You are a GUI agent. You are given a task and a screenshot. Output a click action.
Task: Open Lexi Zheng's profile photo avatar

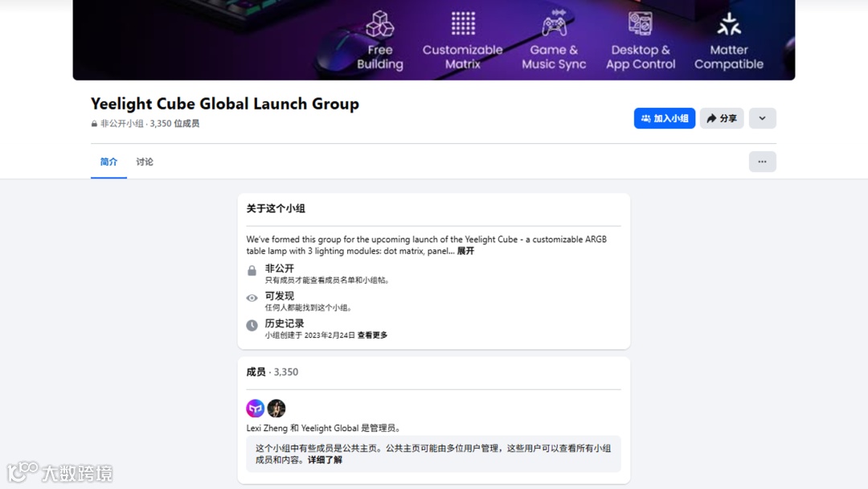(x=276, y=408)
